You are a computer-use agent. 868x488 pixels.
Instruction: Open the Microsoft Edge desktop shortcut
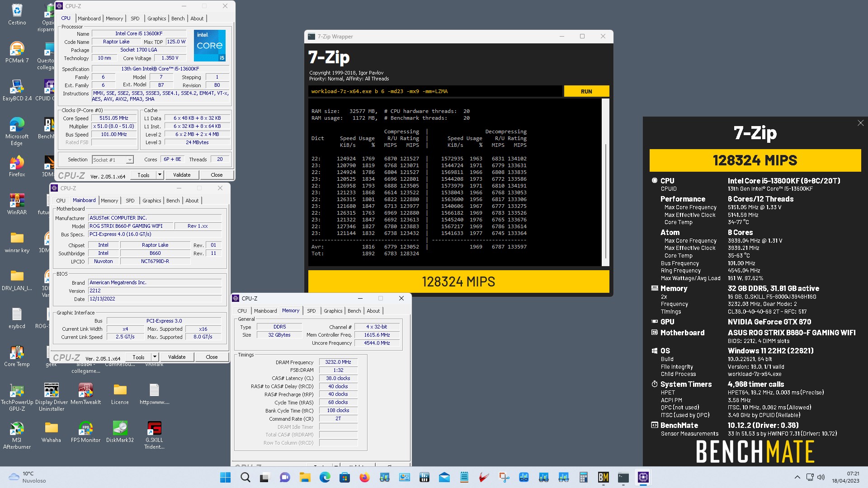tap(17, 131)
